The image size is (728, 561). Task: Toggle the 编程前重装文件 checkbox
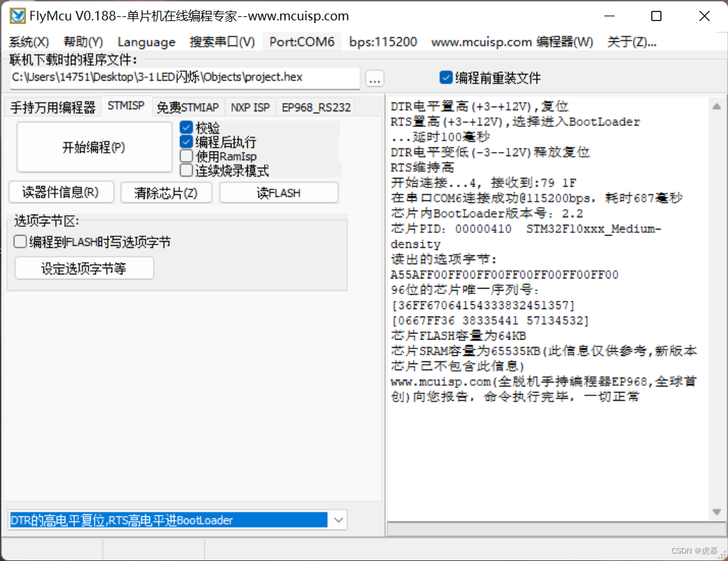[445, 77]
